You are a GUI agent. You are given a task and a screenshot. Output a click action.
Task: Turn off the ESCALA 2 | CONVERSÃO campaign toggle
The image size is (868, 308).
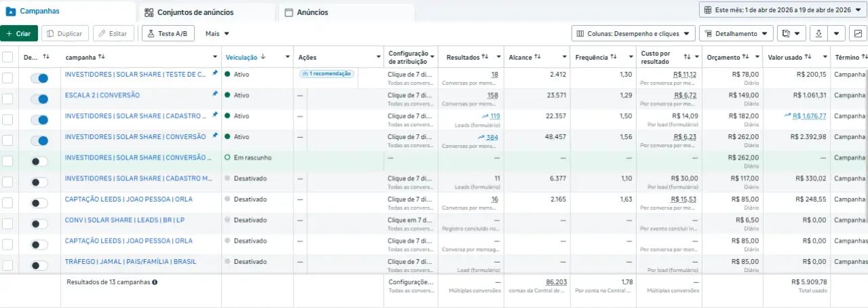tap(39, 100)
